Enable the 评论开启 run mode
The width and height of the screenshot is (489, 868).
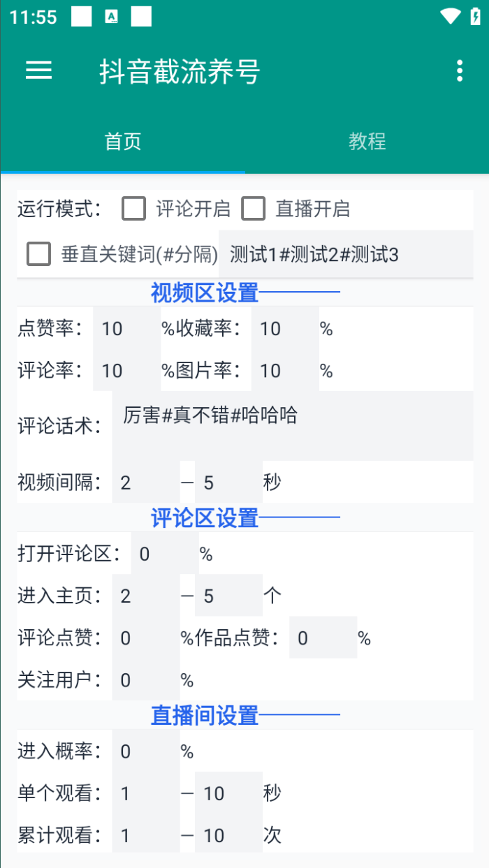[133, 209]
